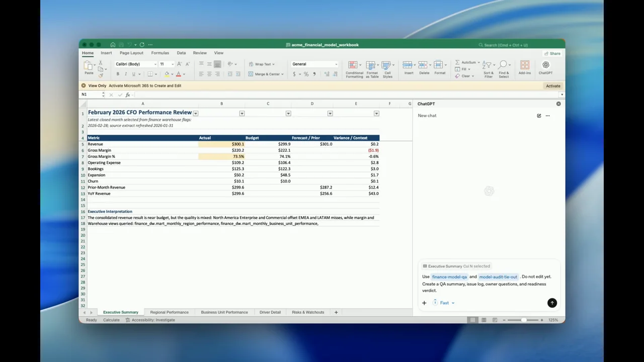The height and width of the screenshot is (362, 644).
Task: Toggle Middle Align in the ribbon
Action: (x=209, y=64)
